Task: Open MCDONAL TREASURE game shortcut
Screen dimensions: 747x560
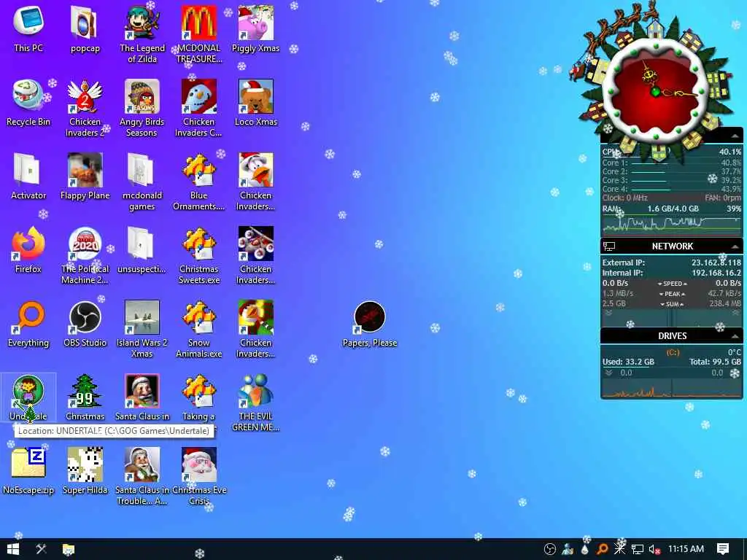Action: tap(198, 34)
